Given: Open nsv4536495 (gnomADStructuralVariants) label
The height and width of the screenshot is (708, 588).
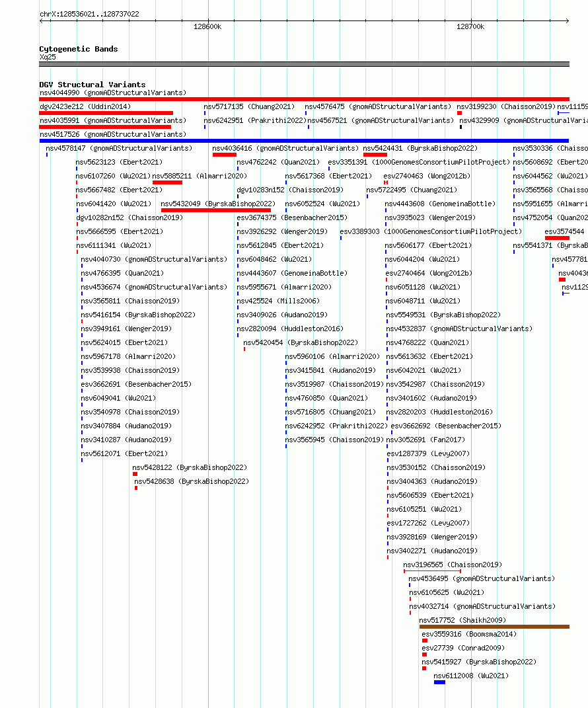Looking at the screenshot, I should click(482, 579).
